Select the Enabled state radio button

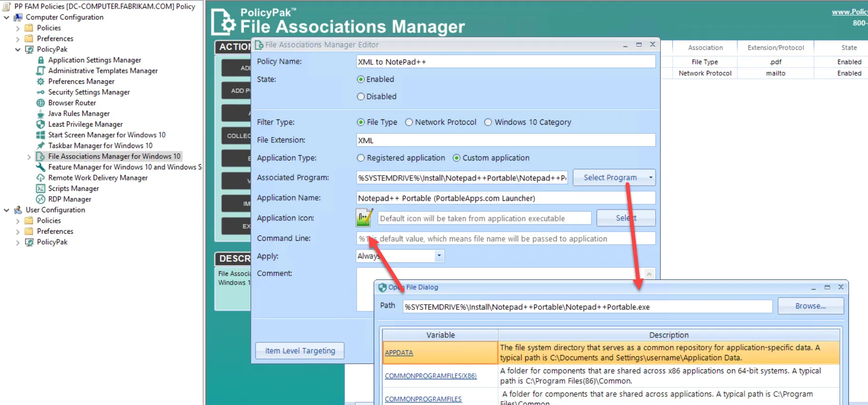point(361,79)
